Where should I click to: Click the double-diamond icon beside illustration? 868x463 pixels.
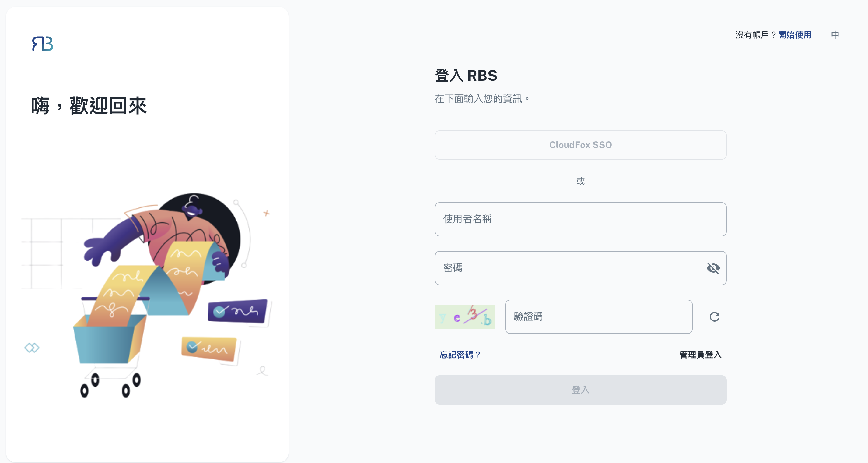32,347
